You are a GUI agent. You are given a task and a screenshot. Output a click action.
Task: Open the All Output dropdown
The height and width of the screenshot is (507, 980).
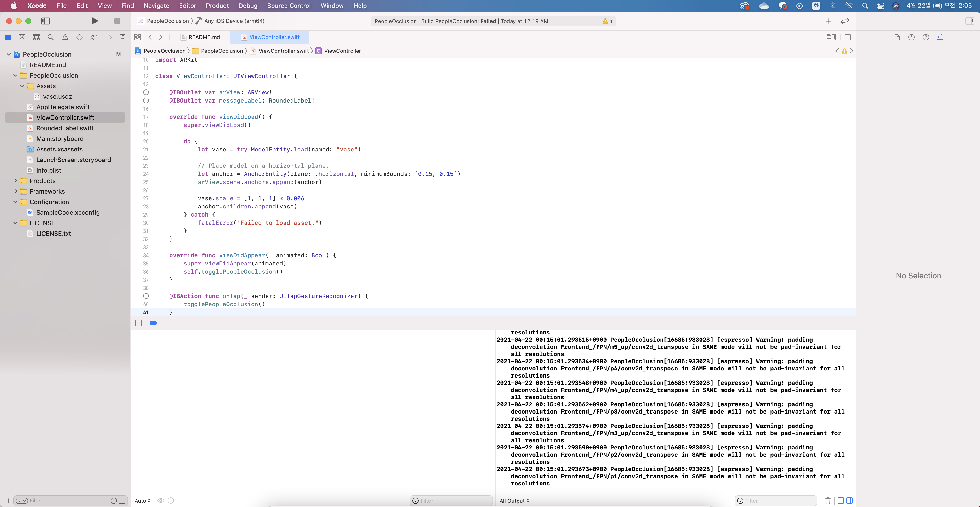coord(514,501)
